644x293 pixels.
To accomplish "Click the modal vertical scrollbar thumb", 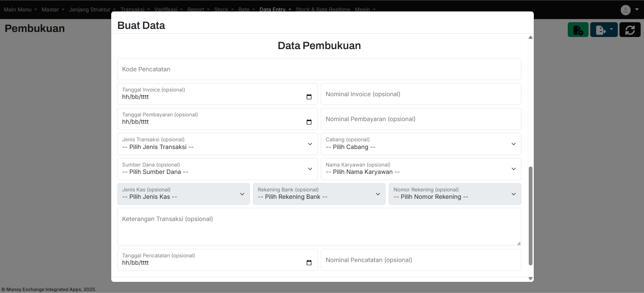I will pos(530,215).
